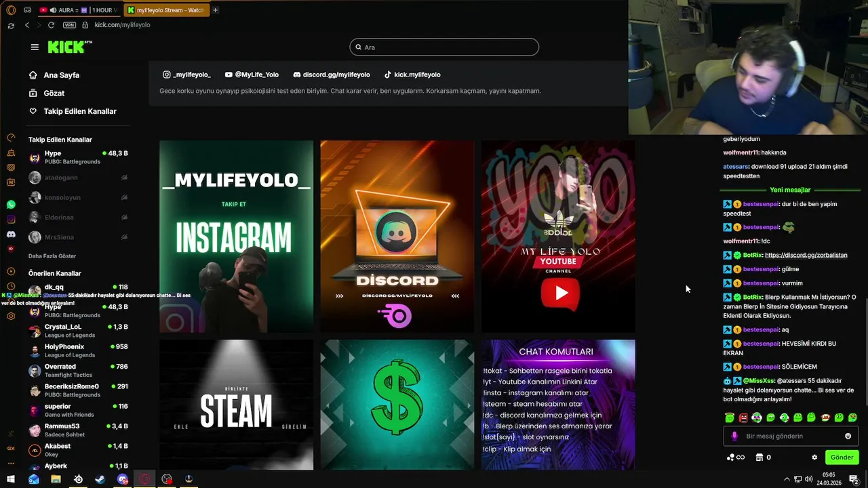Open Opera sidebar three-dots menu
Screen dimensions: 868x488
pos(11,463)
